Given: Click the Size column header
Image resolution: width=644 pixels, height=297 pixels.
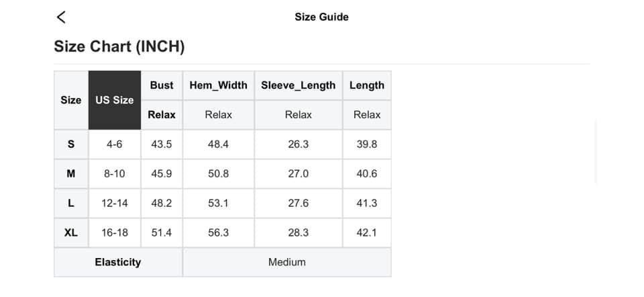Looking at the screenshot, I should click(71, 100).
